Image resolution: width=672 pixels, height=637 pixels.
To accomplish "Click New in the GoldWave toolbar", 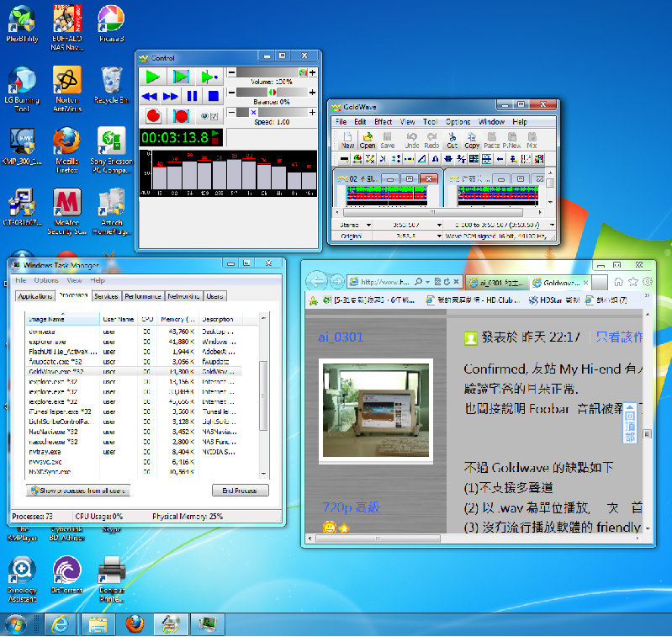I will coord(347,141).
